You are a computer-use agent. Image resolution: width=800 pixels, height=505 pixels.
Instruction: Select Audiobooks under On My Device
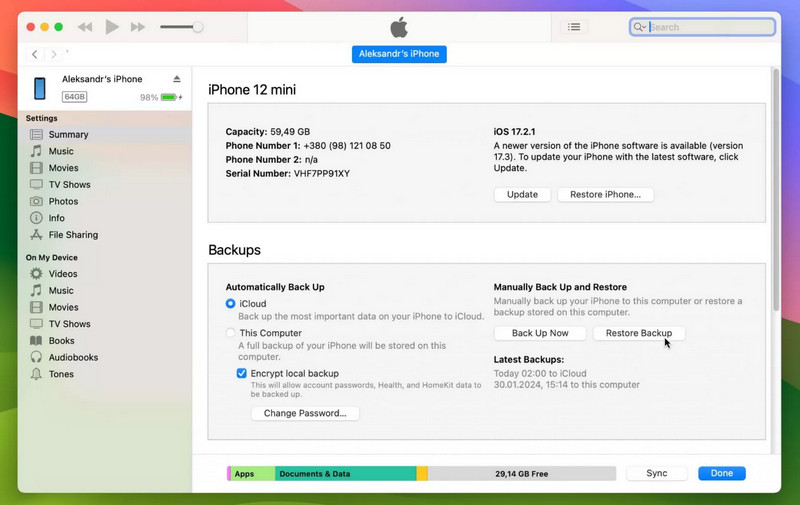pos(72,357)
